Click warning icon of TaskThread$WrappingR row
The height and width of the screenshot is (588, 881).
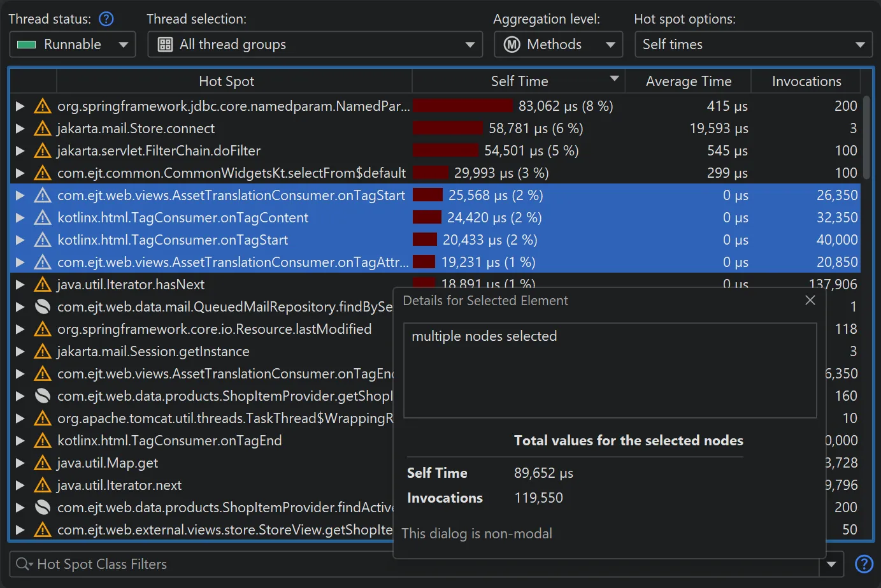click(43, 418)
